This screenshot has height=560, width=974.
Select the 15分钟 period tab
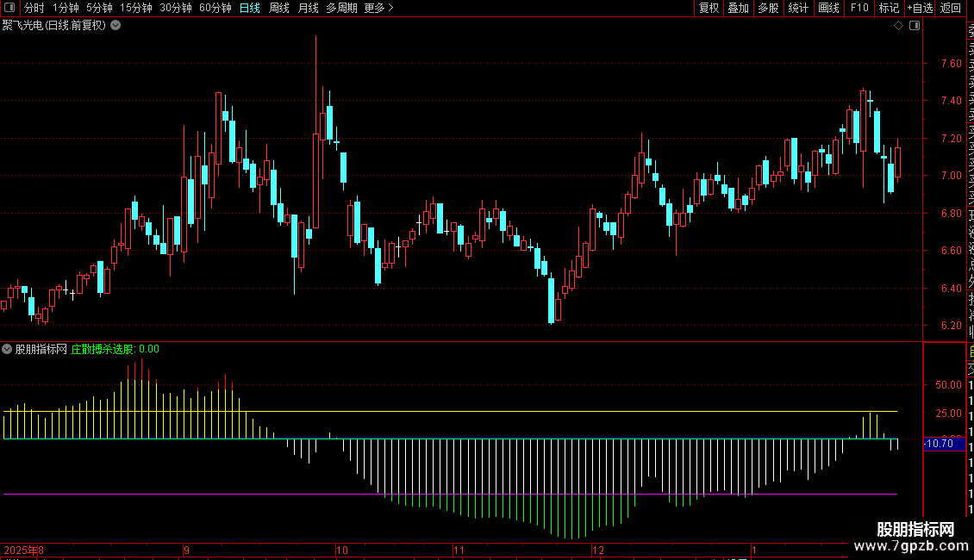pos(135,8)
